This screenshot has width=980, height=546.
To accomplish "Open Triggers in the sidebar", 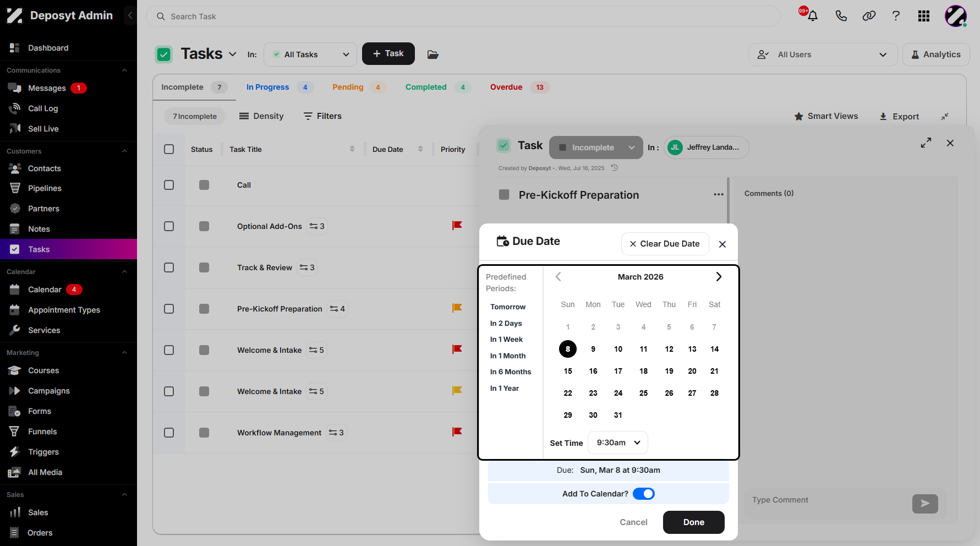I will point(43,452).
